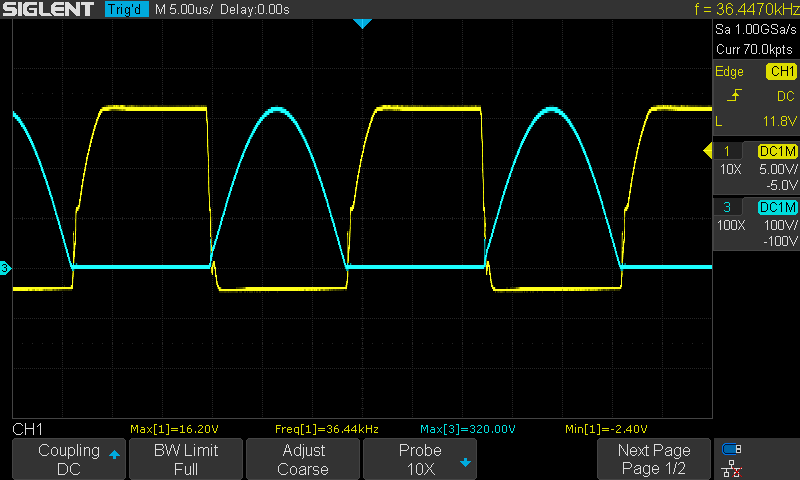Select channel 1 10X probe label
This screenshot has width=800, height=480.
click(730, 169)
